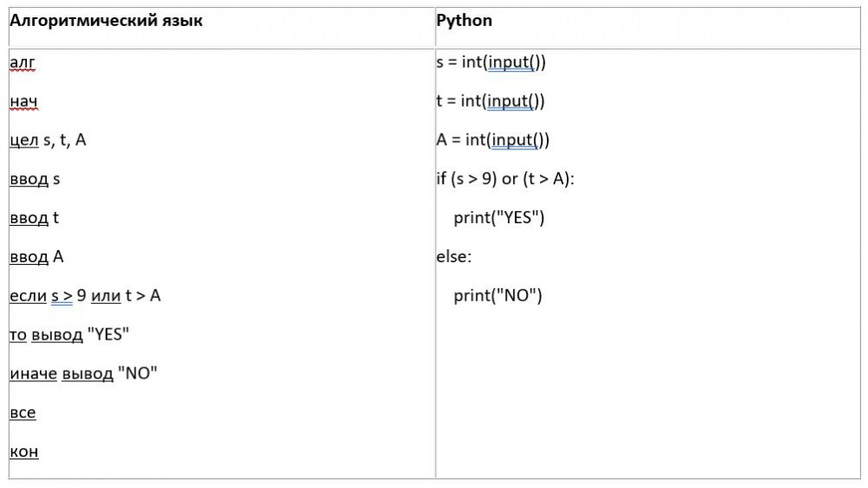Select the print("NO") statement
This screenshot has width=868, height=488.
497,296
